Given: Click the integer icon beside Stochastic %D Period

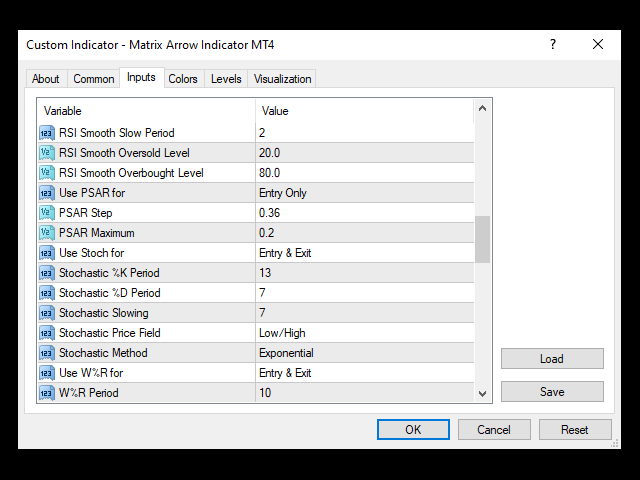Looking at the screenshot, I should point(47,293).
